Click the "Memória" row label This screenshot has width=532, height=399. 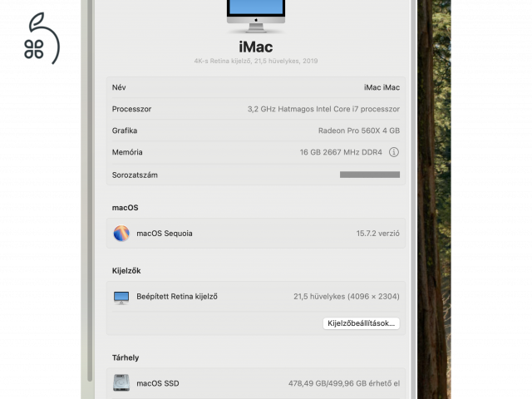[127, 152]
